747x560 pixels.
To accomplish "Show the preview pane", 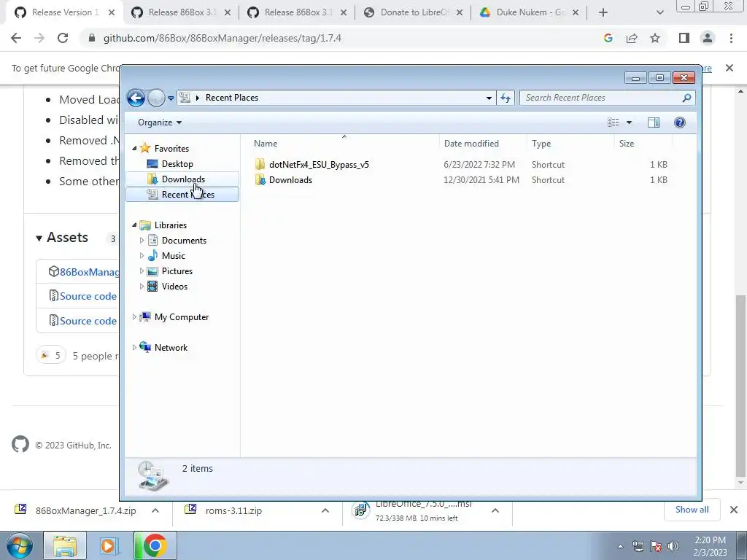I will tap(654, 122).
